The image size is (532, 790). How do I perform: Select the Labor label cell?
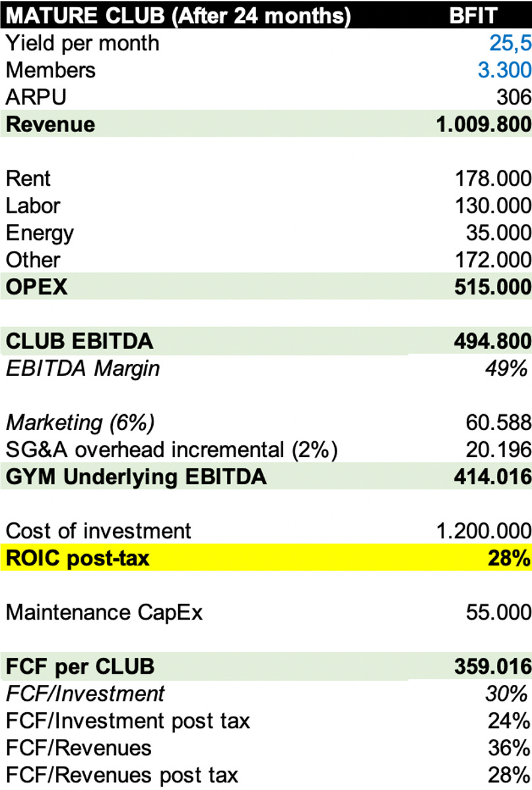tap(33, 205)
